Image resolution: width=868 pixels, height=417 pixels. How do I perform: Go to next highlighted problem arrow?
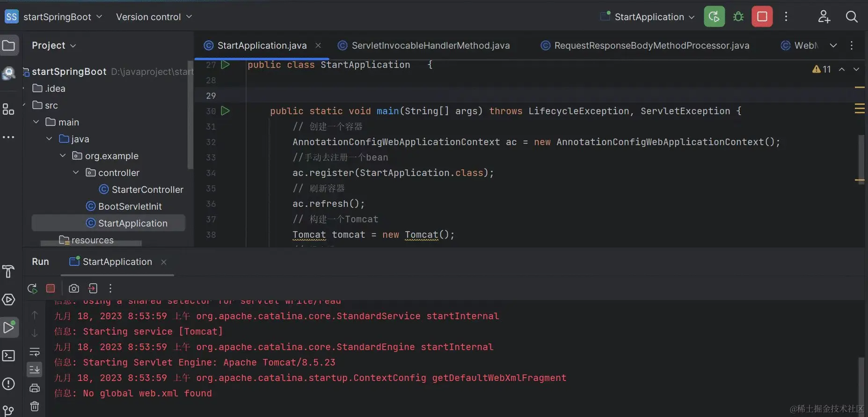(856, 69)
